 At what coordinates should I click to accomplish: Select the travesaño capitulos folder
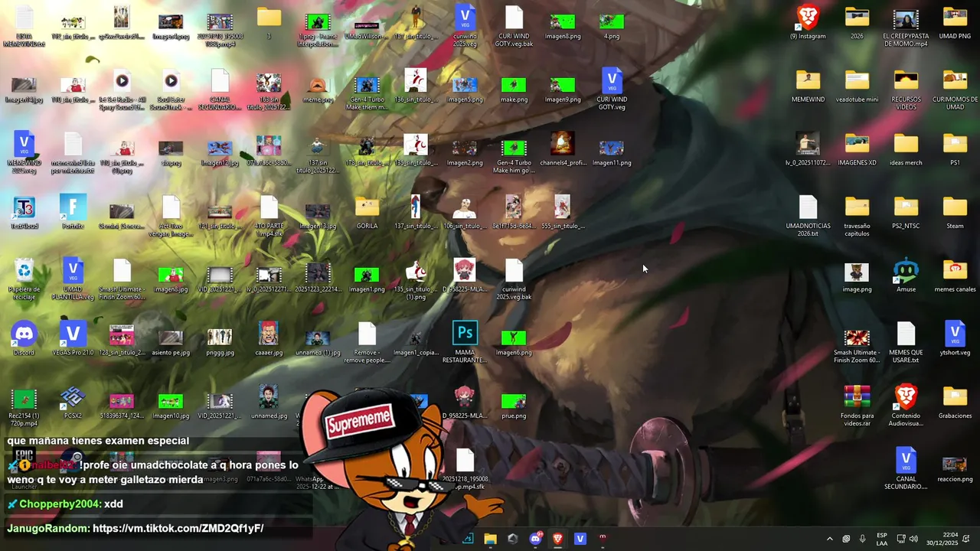tap(857, 216)
